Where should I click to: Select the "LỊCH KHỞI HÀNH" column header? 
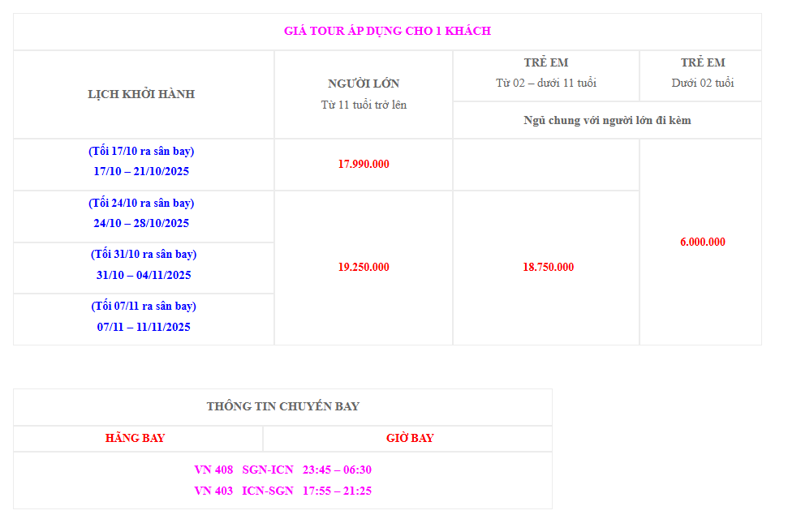[x=141, y=94]
